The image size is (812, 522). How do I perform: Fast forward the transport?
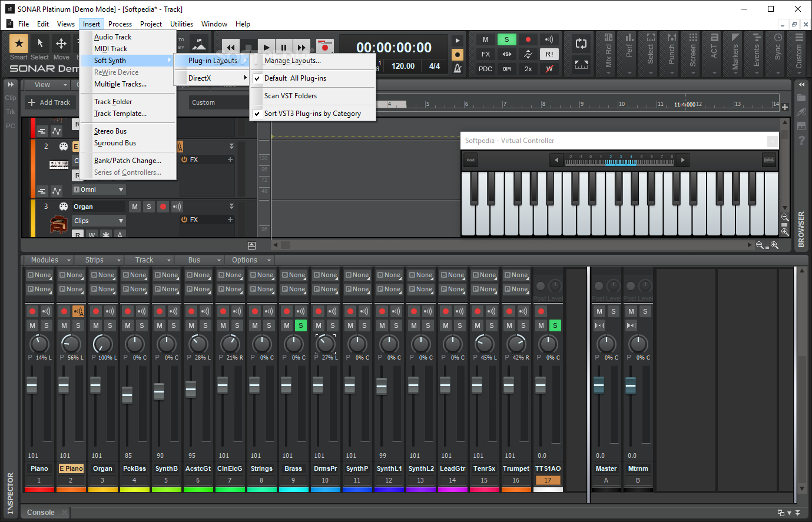pos(301,48)
